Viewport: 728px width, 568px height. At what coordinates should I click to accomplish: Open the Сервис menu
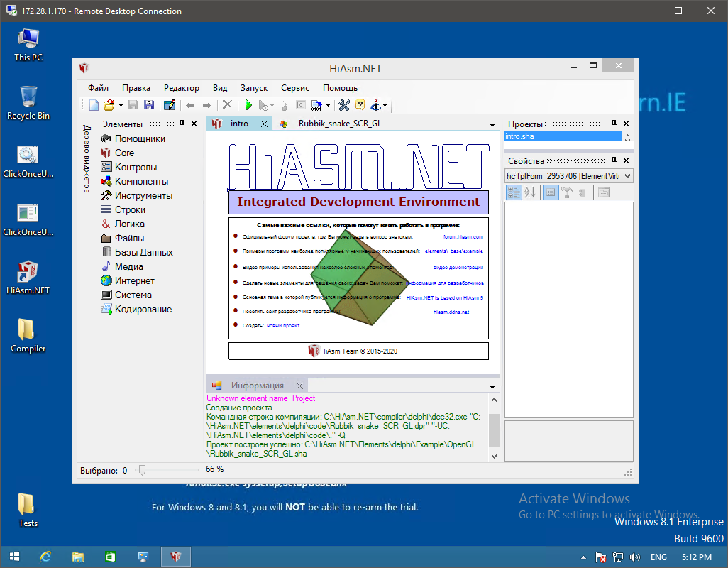(x=295, y=88)
